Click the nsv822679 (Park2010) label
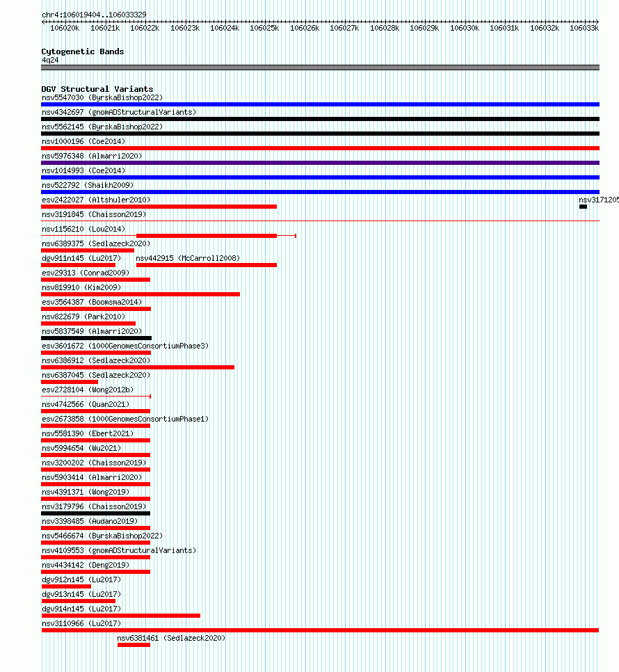 tap(83, 317)
